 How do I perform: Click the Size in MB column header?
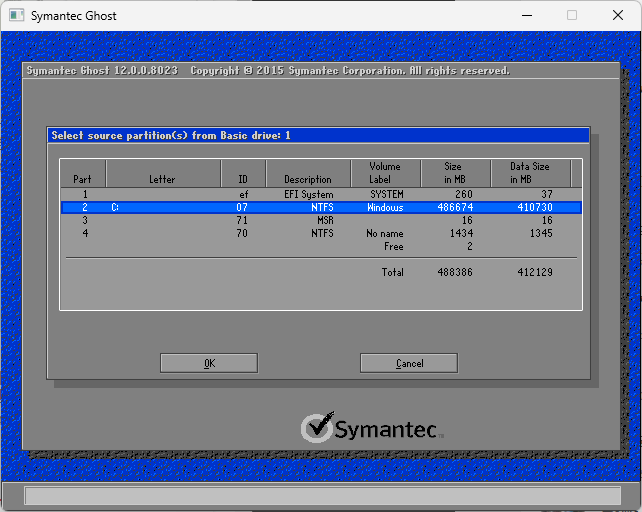pos(454,173)
